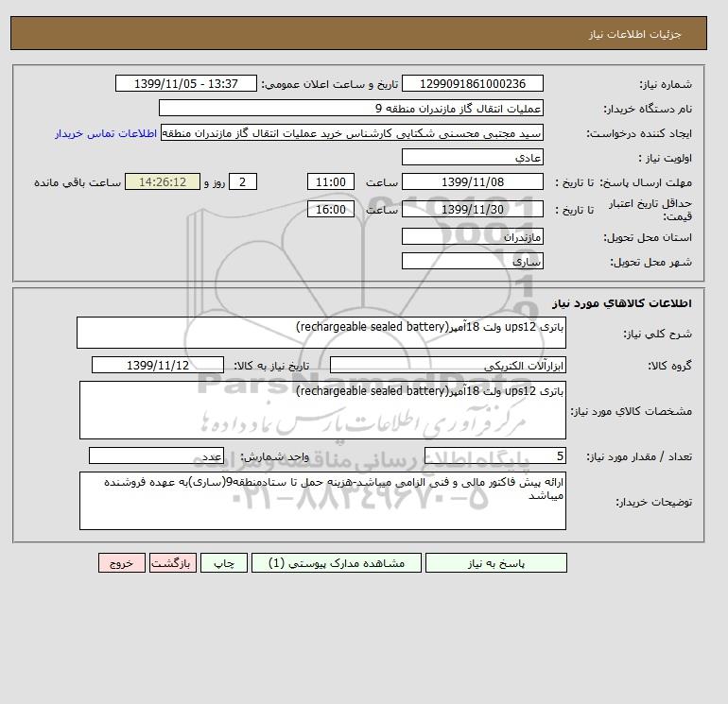Viewport: 728px width, 704px height.
Task: Click the چاپ print button
Action: point(224,562)
